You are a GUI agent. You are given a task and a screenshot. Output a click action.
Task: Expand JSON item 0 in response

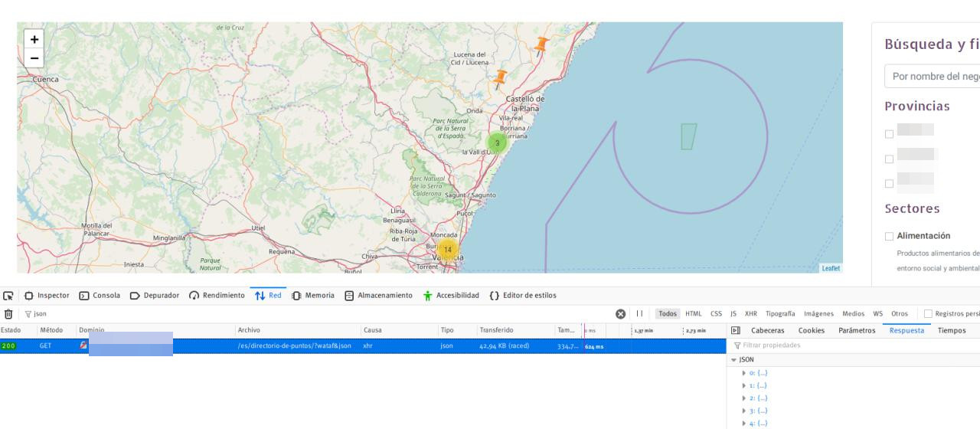coord(744,373)
